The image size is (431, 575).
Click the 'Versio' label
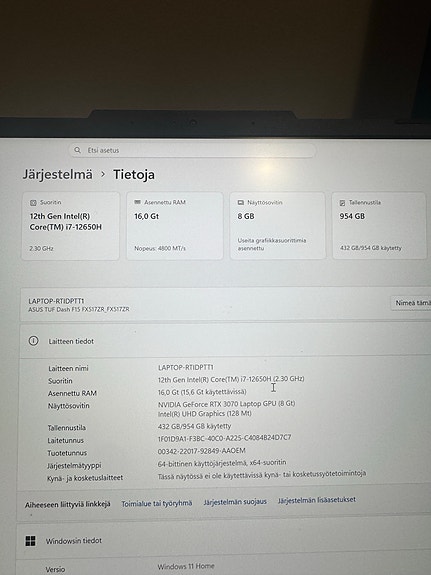pos(55,569)
